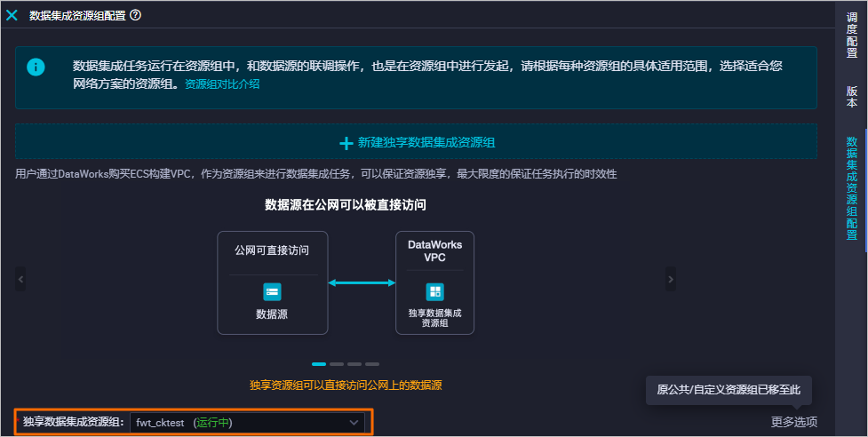
Task: Click the double arrow between diagram boxes
Action: (362, 282)
